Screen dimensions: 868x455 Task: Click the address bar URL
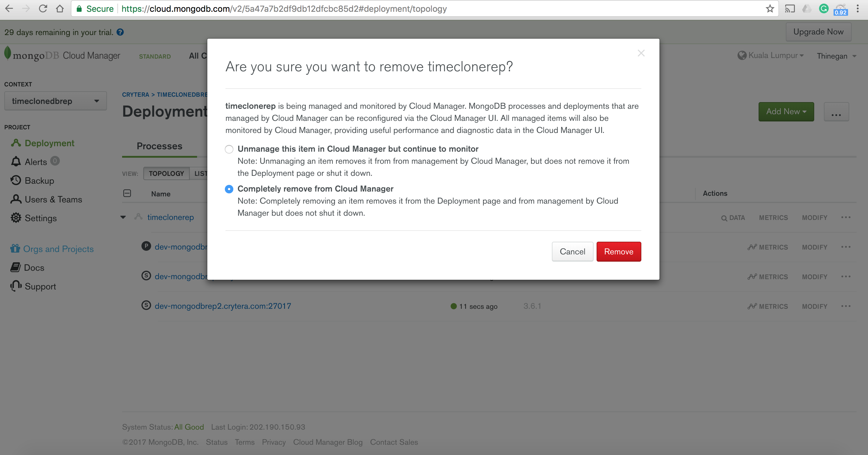pyautogui.click(x=284, y=9)
